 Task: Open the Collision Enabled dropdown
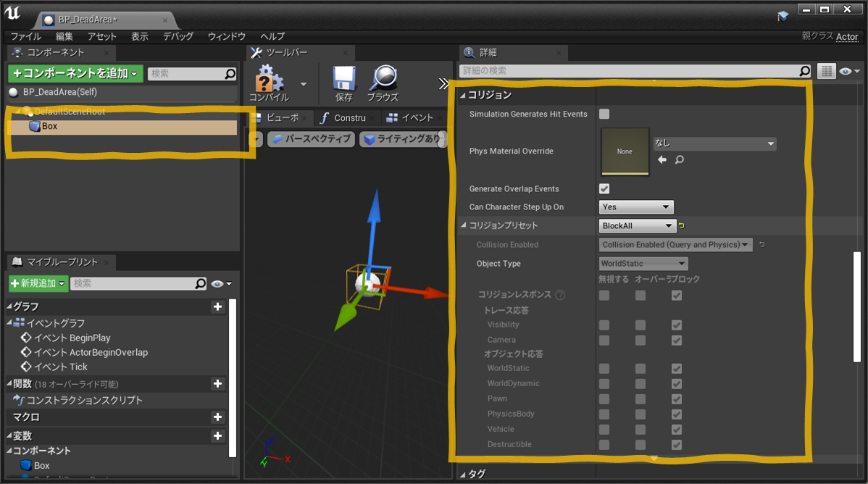tap(675, 245)
